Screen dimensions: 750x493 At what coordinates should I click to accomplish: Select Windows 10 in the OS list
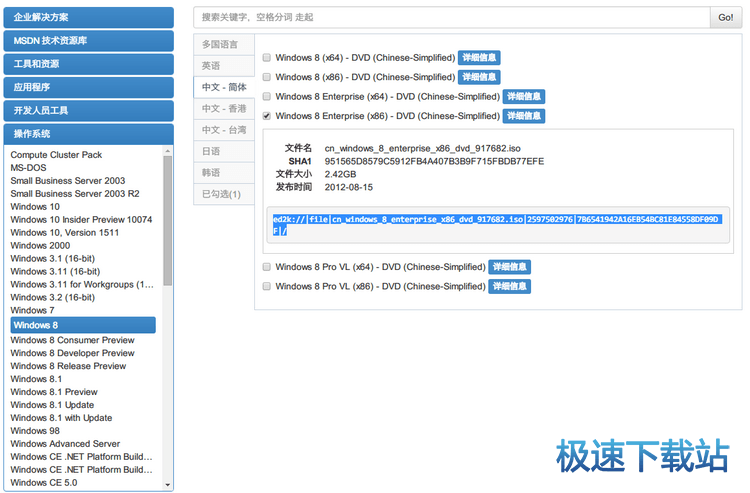[x=35, y=207]
